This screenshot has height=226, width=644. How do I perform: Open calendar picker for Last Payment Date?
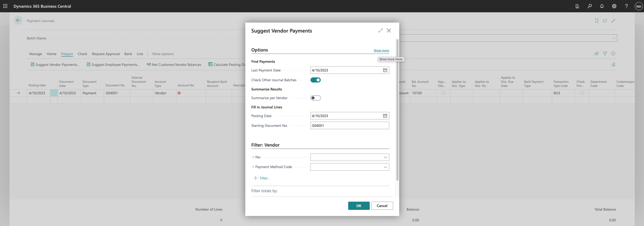pos(385,70)
